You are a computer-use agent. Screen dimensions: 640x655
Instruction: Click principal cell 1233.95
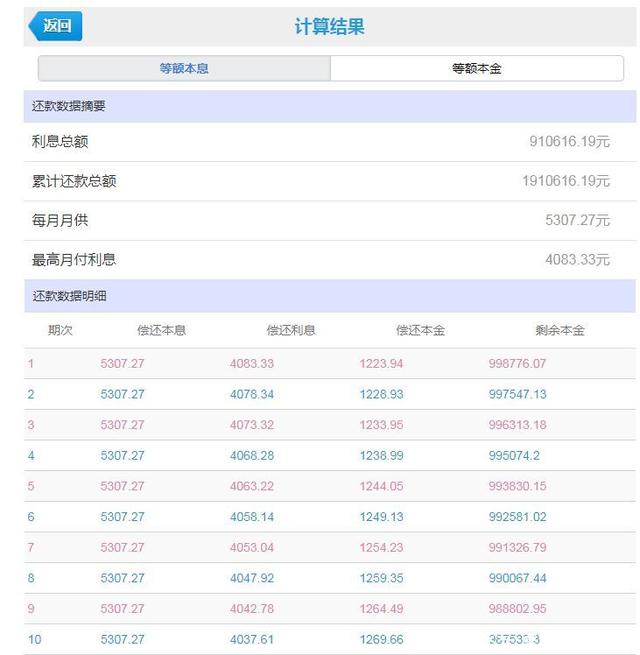point(381,425)
